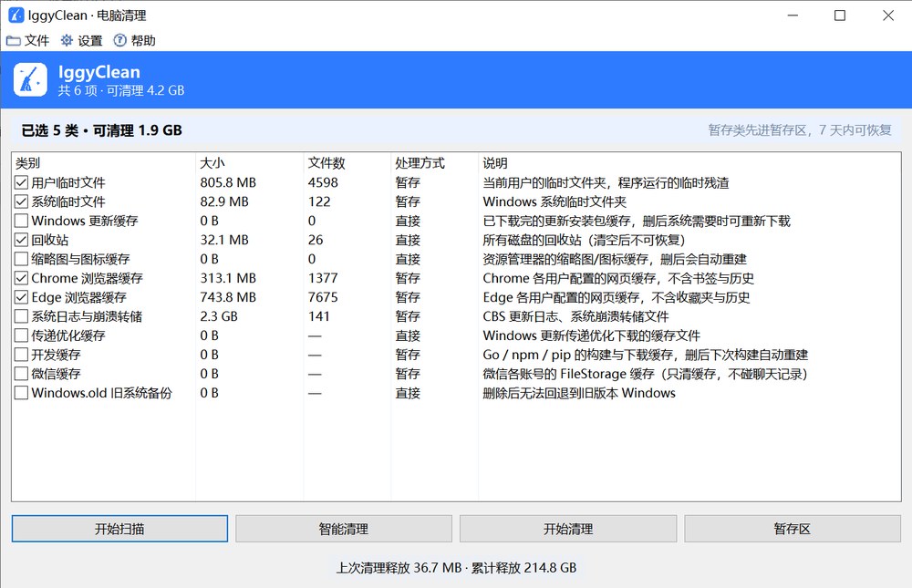Viewport: 912px width, 588px height.
Task: Click the 313.1 MB size value
Action: [x=228, y=278]
